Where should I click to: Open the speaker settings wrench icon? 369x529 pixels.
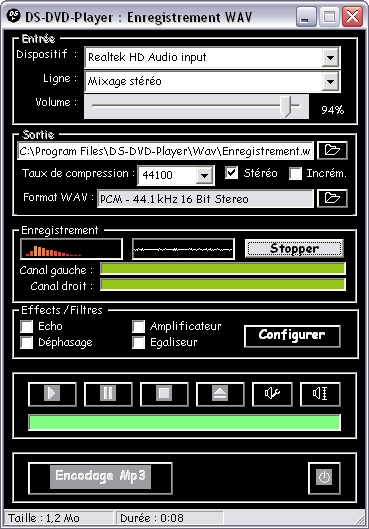[272, 393]
